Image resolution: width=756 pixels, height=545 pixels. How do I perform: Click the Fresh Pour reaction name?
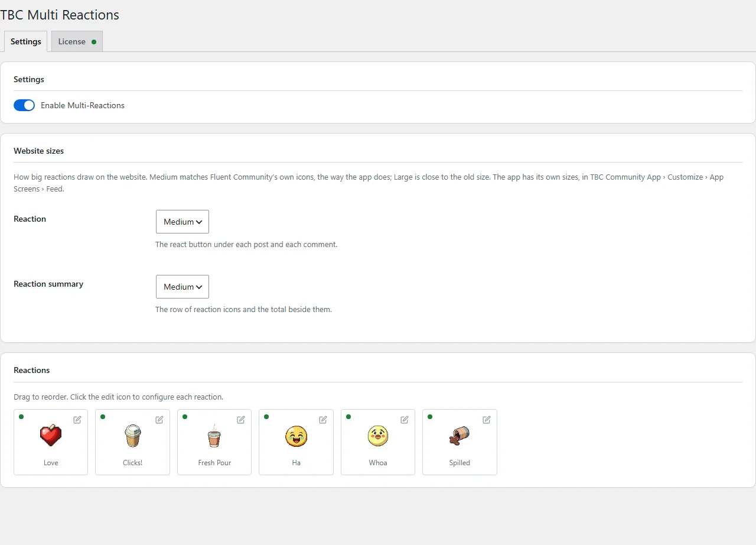pyautogui.click(x=214, y=463)
